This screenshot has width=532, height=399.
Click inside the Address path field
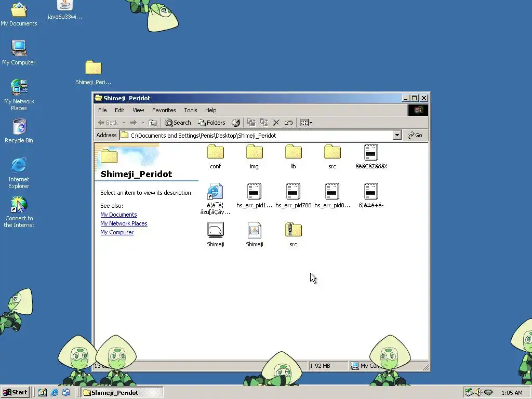(x=256, y=136)
